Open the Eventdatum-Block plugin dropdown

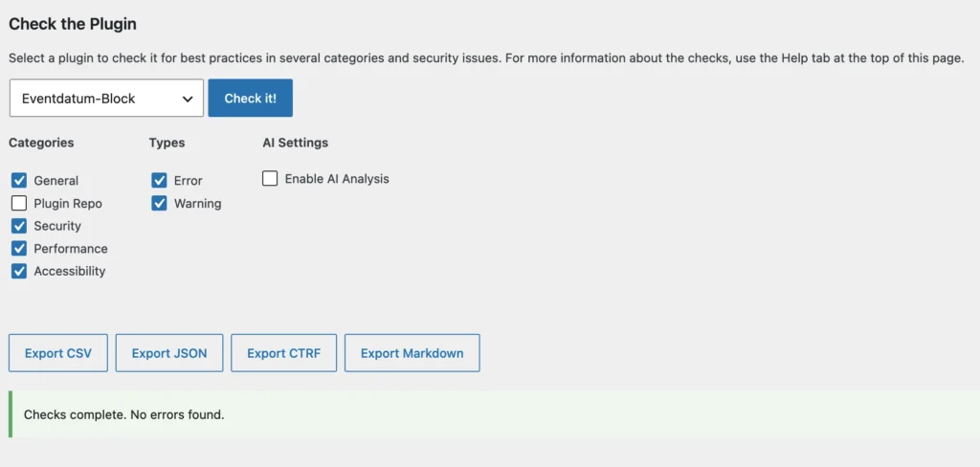click(x=106, y=99)
